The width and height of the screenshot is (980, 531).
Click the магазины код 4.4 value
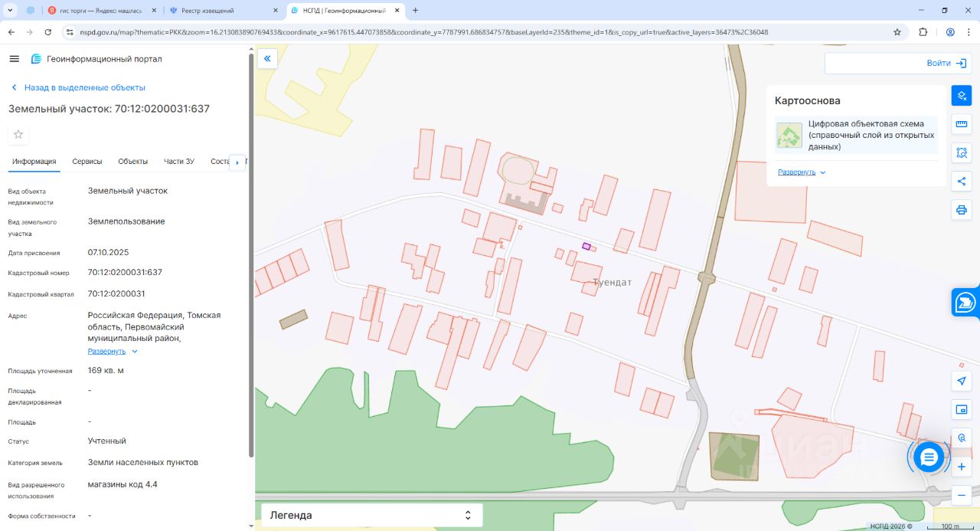(122, 484)
